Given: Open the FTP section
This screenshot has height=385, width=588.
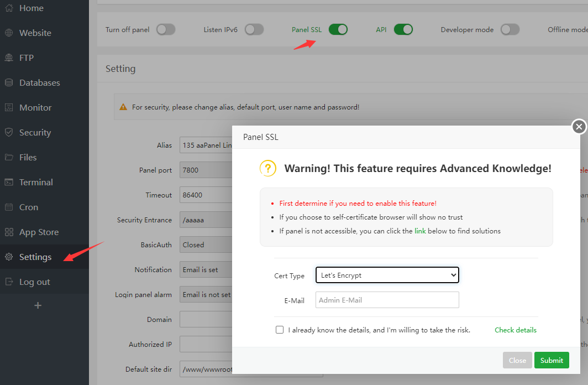Looking at the screenshot, I should point(27,58).
